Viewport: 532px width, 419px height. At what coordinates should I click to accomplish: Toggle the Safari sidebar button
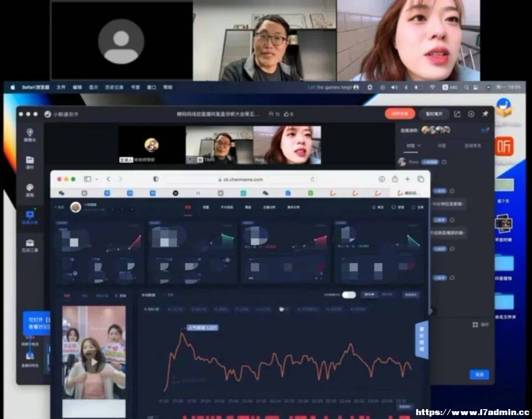[88, 179]
